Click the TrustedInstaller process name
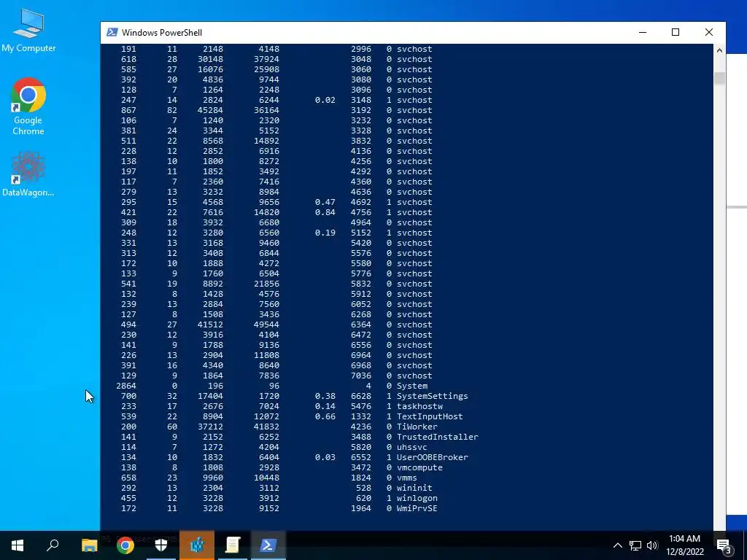This screenshot has height=560, width=747. pos(438,437)
